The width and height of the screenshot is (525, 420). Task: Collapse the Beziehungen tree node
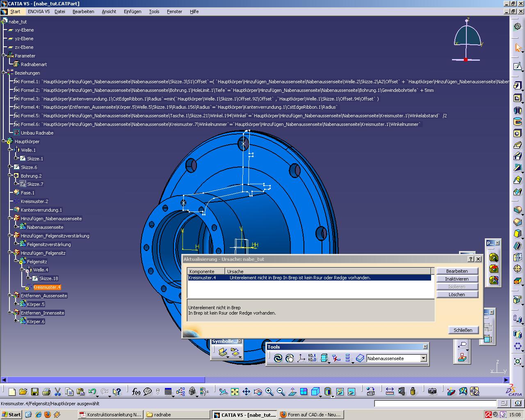click(4, 73)
